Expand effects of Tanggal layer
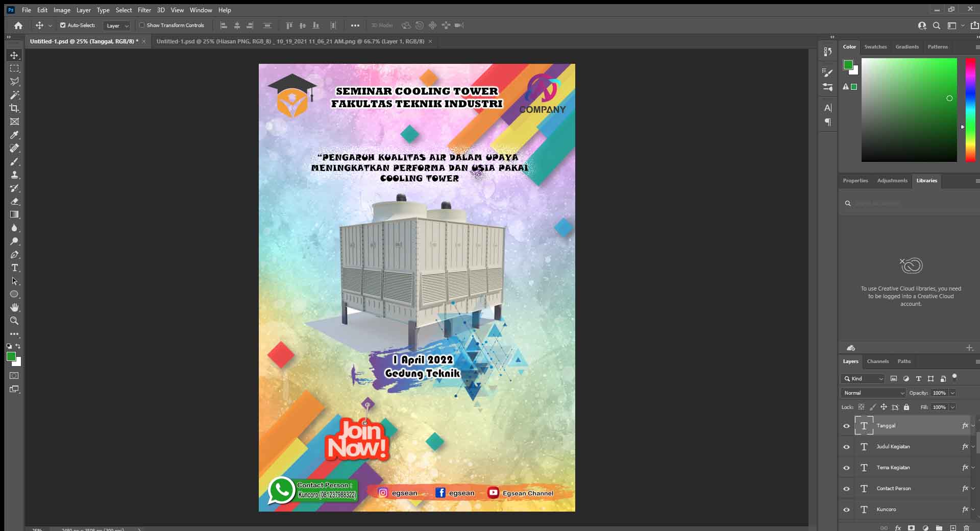This screenshot has width=980, height=531. point(973,425)
